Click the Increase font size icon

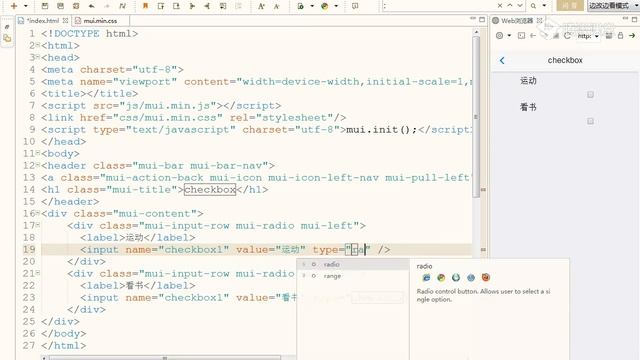click(261, 6)
